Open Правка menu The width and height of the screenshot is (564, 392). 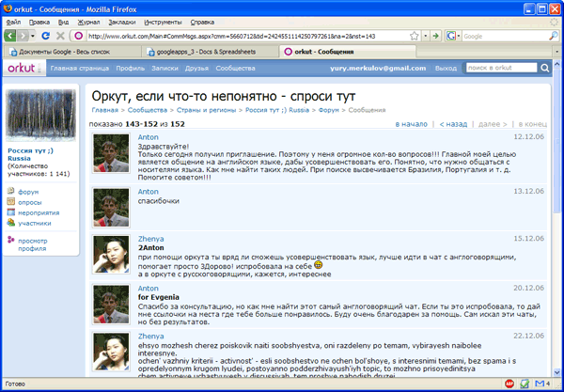[x=39, y=23]
